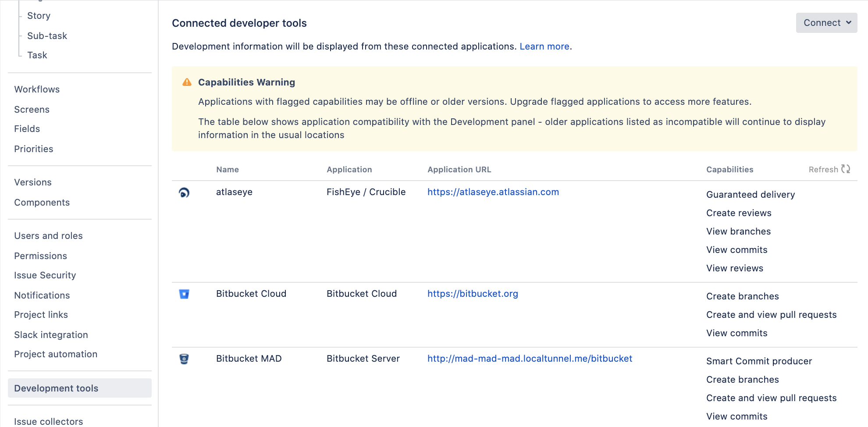Select Development tools in sidebar
Image resolution: width=868 pixels, height=427 pixels.
pos(56,388)
